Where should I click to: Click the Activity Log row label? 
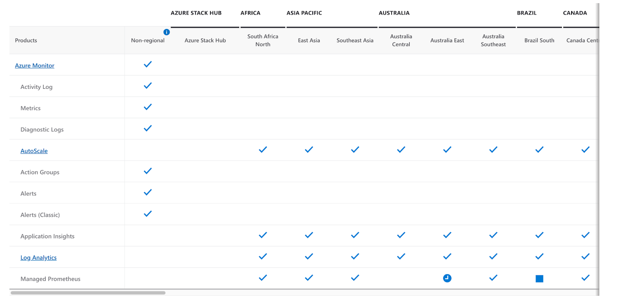click(x=37, y=87)
